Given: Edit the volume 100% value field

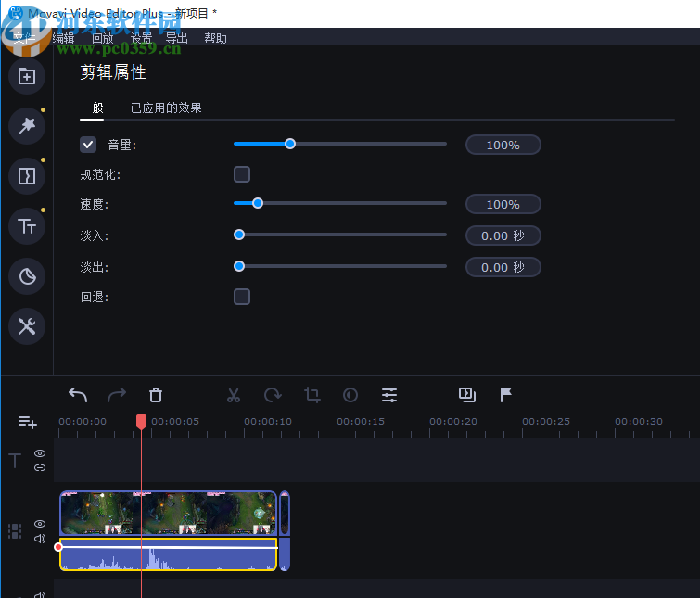Looking at the screenshot, I should point(503,145).
